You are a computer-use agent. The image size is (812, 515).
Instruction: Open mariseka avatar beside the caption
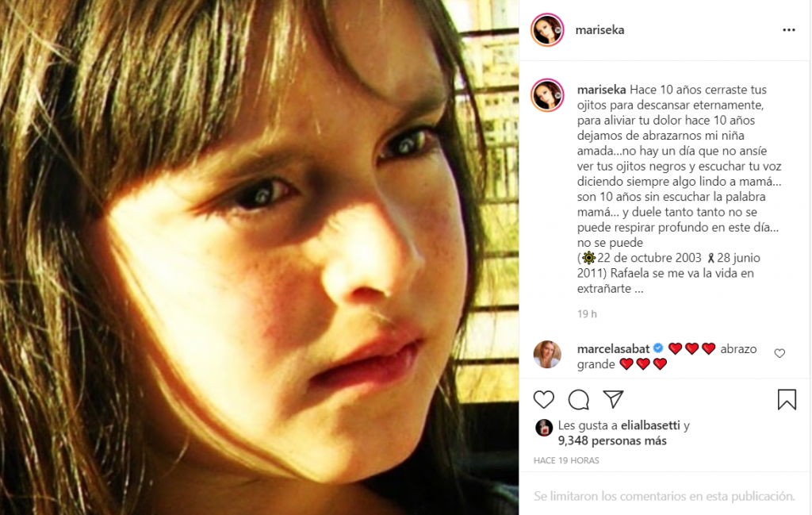[547, 95]
